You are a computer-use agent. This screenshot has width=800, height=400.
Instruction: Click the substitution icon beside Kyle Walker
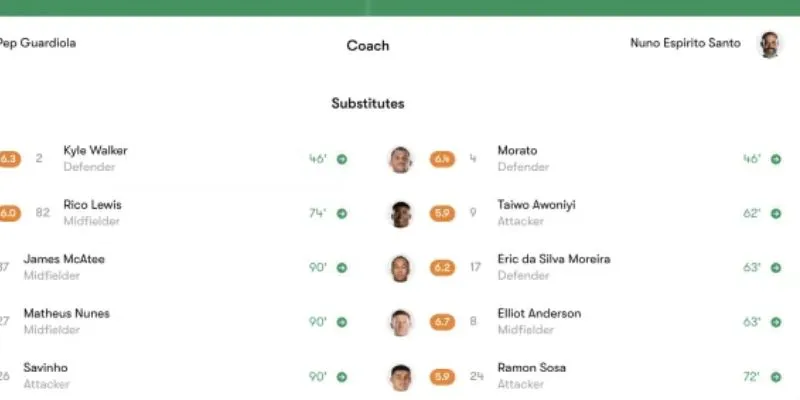coord(342,159)
